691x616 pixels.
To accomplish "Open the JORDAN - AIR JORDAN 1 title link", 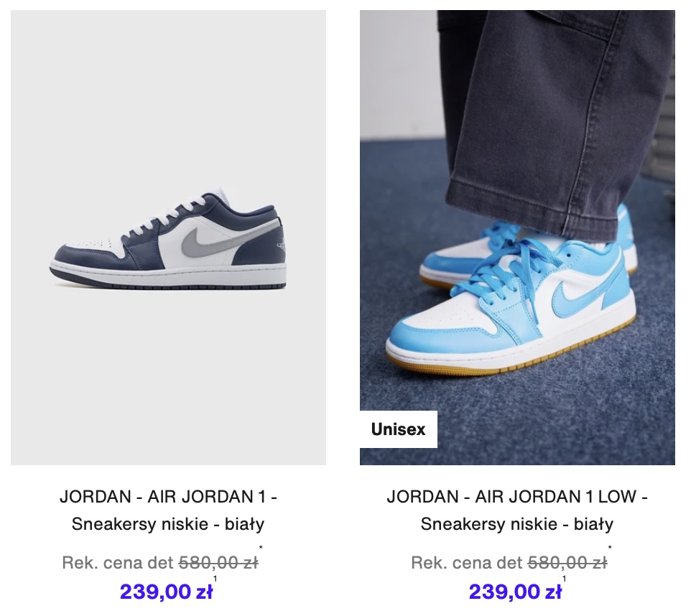I will coord(168,497).
